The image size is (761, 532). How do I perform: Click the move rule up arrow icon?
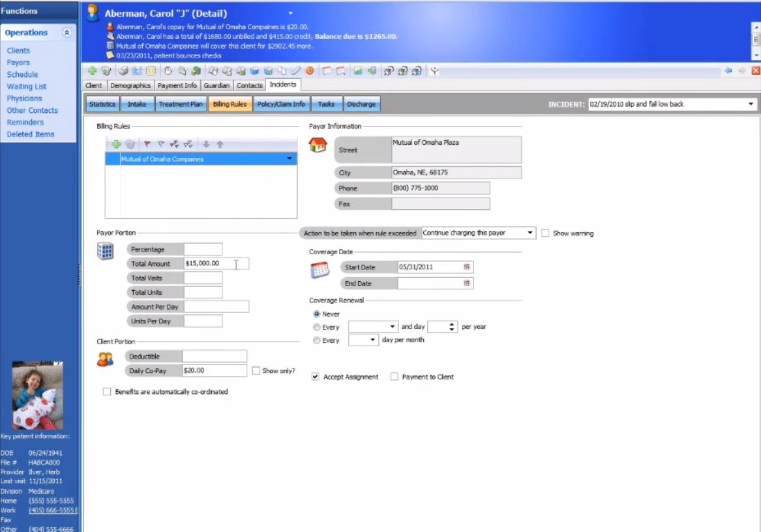[220, 144]
